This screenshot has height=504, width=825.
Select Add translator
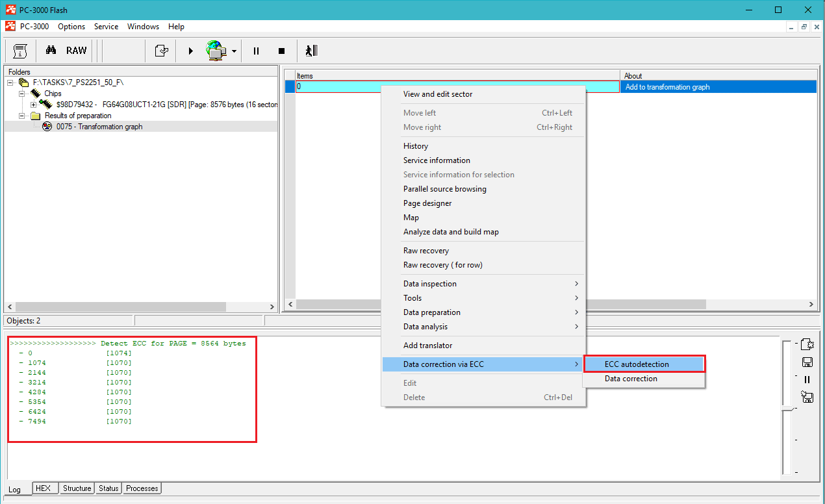point(483,346)
